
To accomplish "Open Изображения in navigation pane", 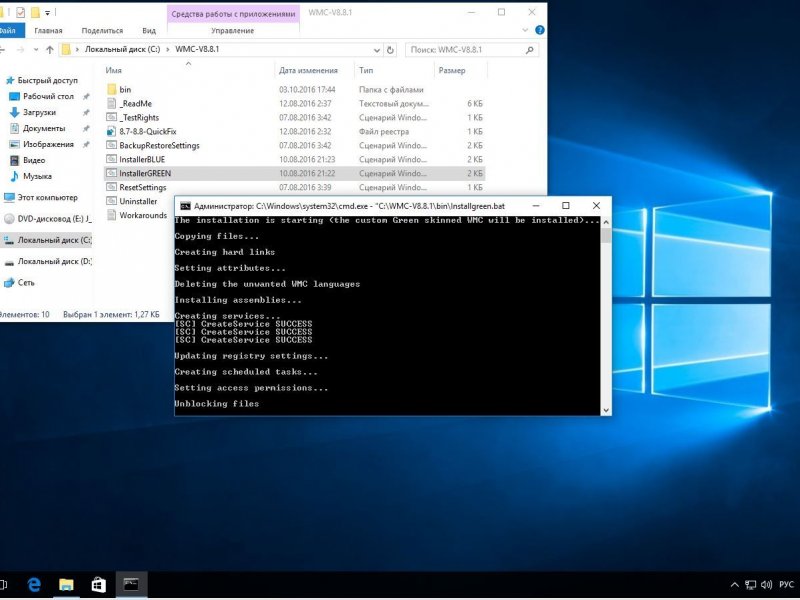I will click(x=48, y=144).
